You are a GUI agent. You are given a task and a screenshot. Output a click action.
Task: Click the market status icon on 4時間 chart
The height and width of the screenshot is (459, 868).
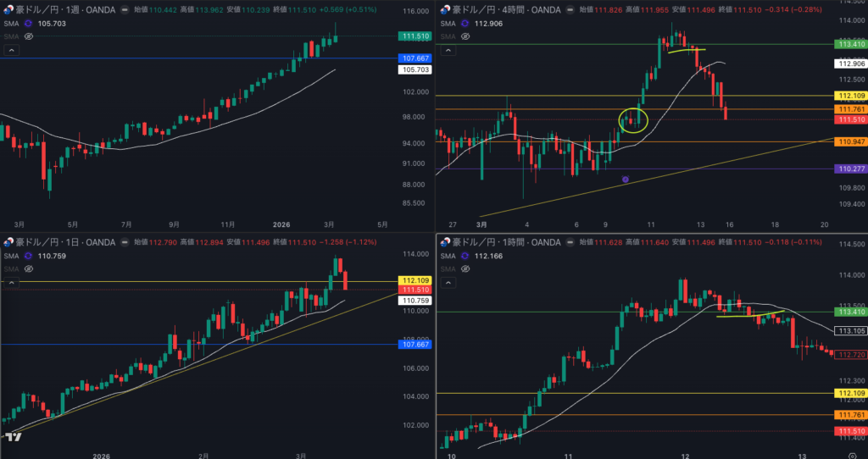(570, 10)
